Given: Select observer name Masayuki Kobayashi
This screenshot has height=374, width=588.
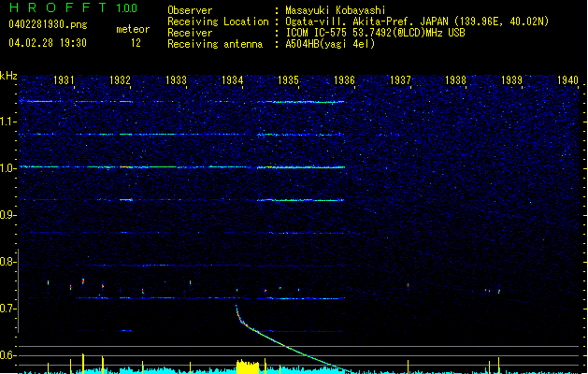Looking at the screenshot, I should (343, 10).
